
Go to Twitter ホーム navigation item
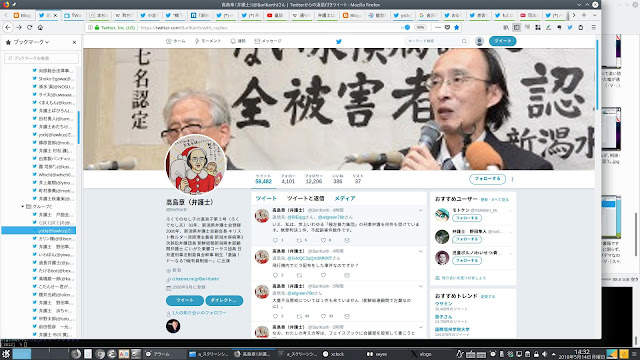pos(176,41)
